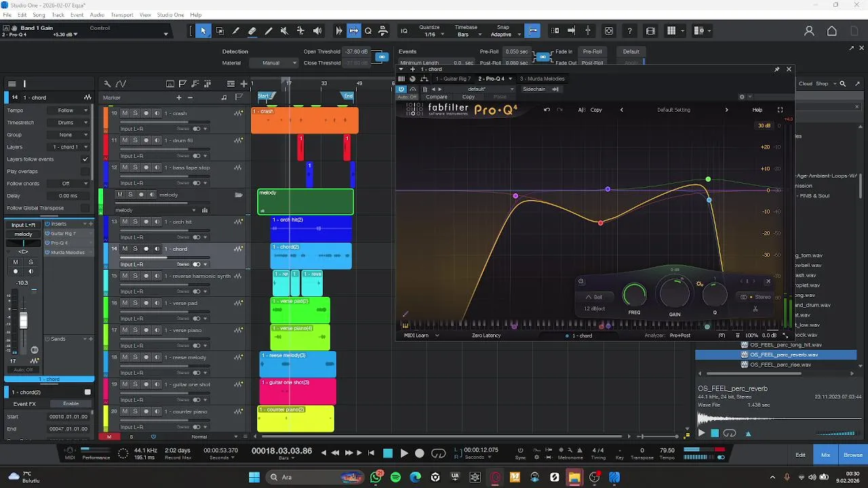Show automation curve icon above tracks
Screen dimensions: 868x488
pyautogui.click(x=121, y=83)
